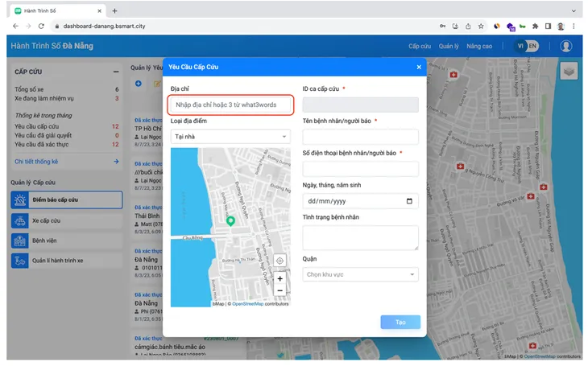Open the user account avatar in header

tap(566, 46)
